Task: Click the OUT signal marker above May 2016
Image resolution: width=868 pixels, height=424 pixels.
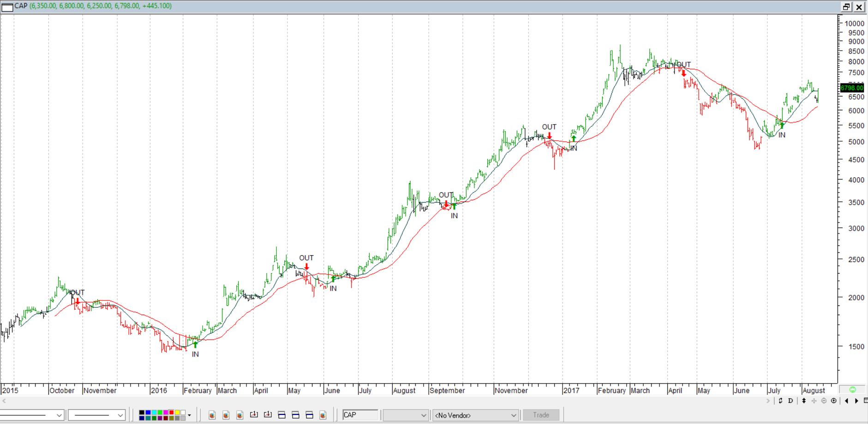Action: click(306, 258)
